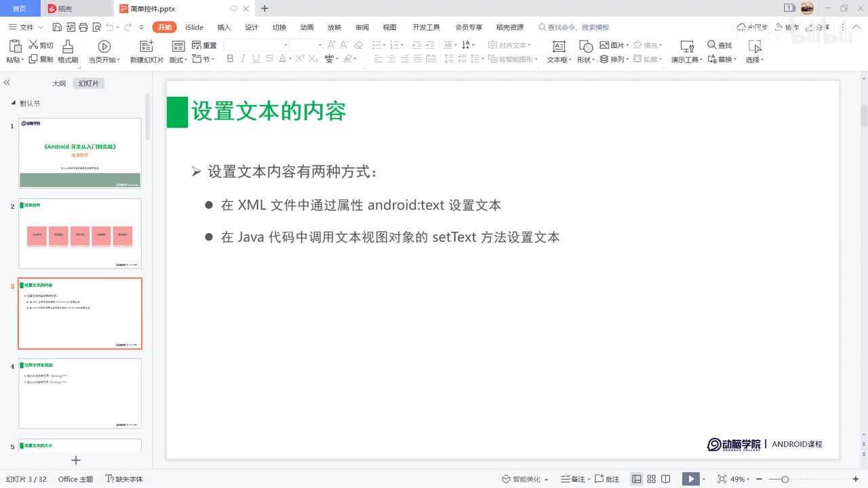Click the fit-to-window icon beside zoom percent
Screen dimensions: 868x488
(722, 479)
